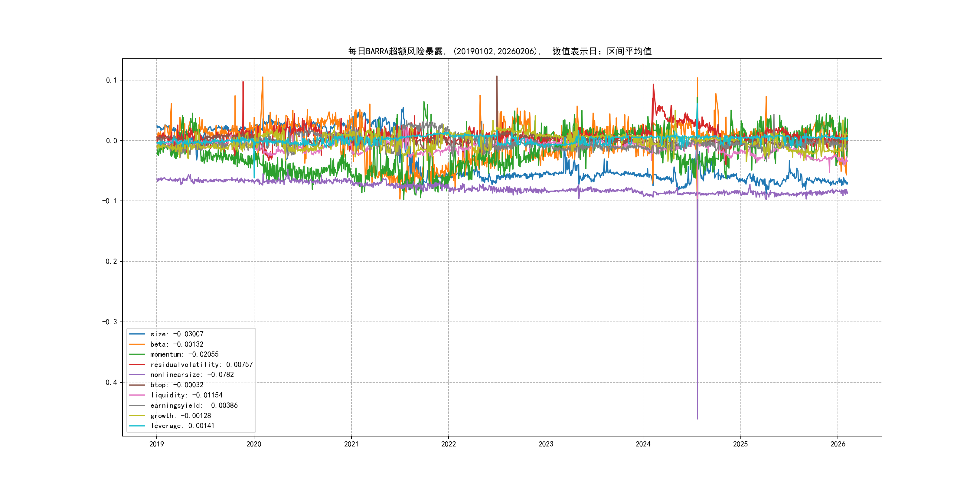Click the 2024 x-axis tick label
980x490 pixels.
[643, 444]
